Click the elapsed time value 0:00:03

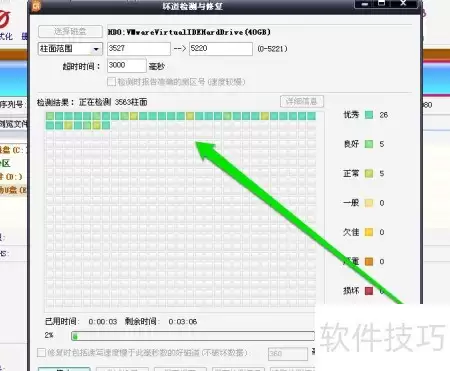103,322
